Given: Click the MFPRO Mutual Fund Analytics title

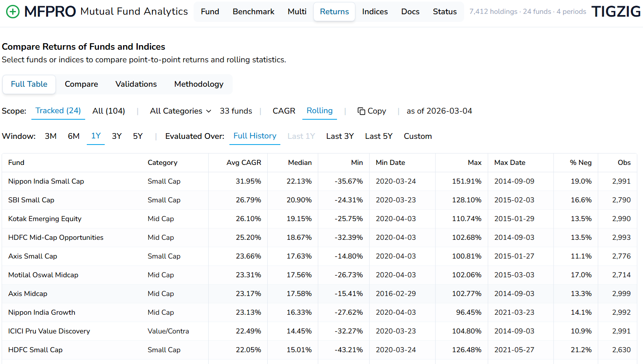Looking at the screenshot, I should click(106, 11).
